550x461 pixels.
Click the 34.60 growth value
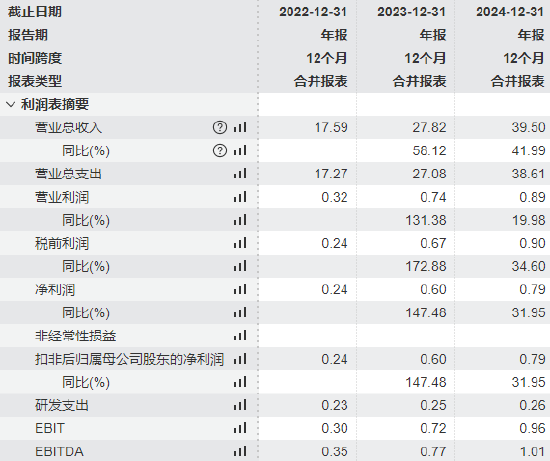click(528, 266)
